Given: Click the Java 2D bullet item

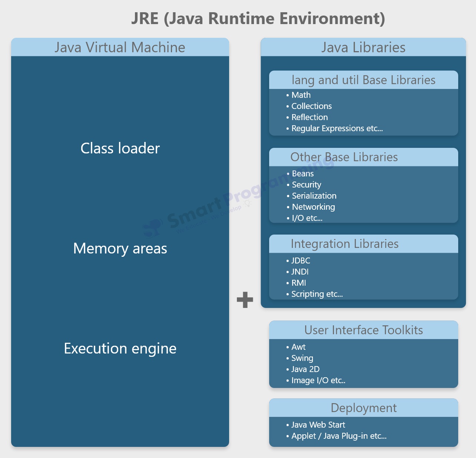Looking at the screenshot, I should click(x=303, y=369).
